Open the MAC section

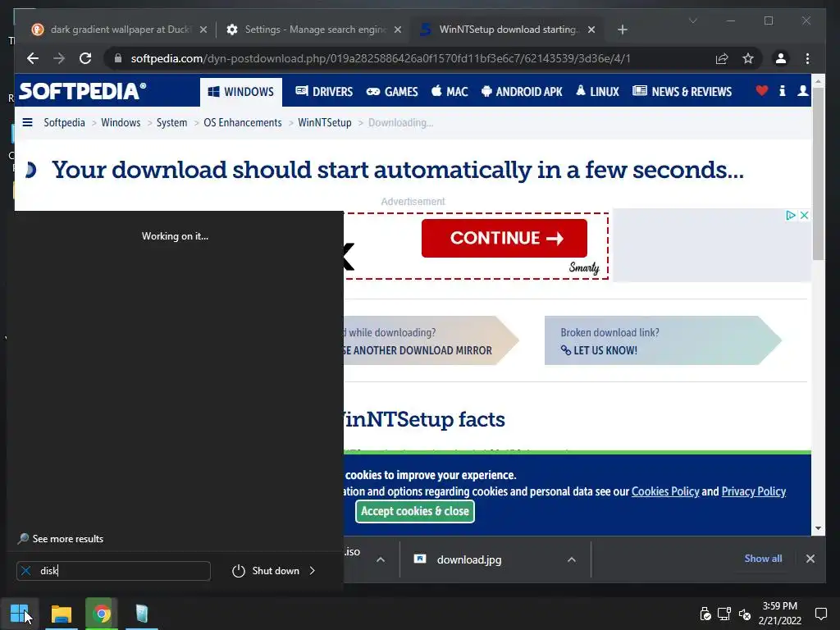(x=450, y=92)
